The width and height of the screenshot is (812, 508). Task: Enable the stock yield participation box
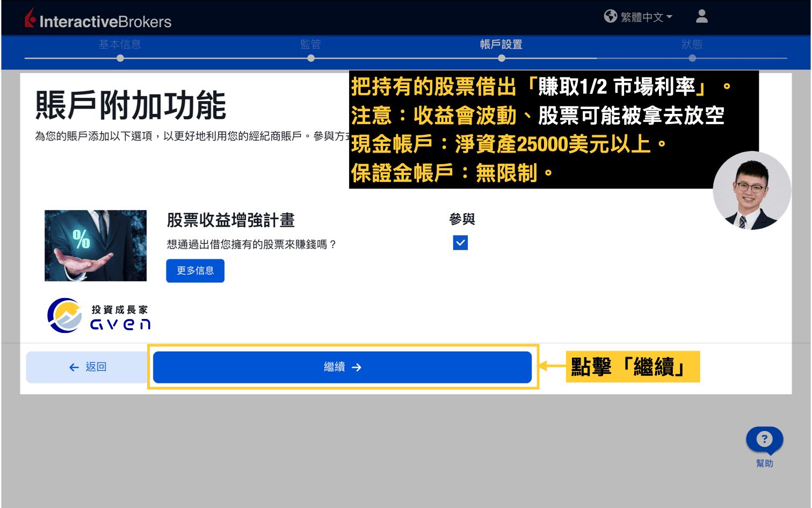click(x=460, y=242)
